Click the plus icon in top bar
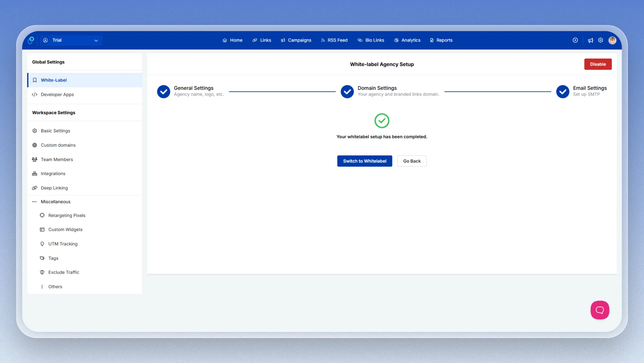Image resolution: width=644 pixels, height=363 pixels. click(575, 40)
